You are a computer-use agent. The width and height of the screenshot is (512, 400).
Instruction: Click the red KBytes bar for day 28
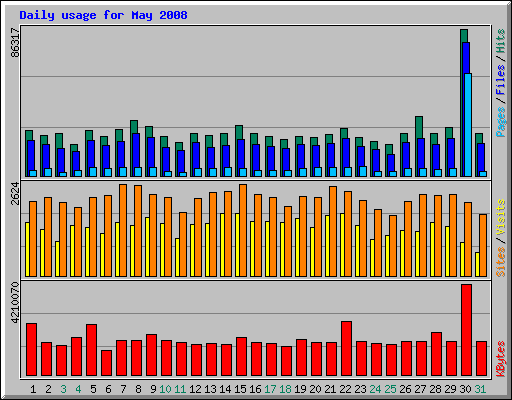pyautogui.click(x=436, y=354)
